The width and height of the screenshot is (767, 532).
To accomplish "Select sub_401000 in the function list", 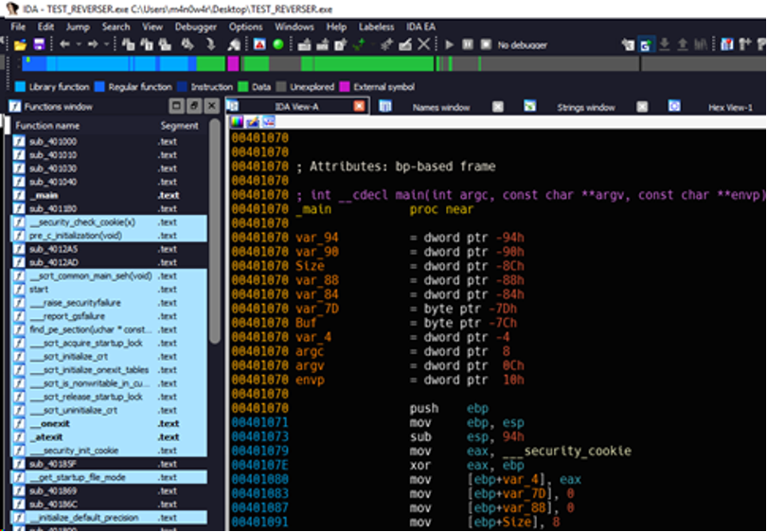I will tap(52, 141).
